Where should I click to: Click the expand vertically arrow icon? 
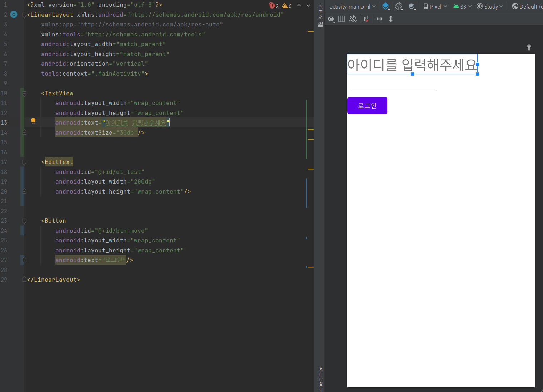pyautogui.click(x=391, y=19)
